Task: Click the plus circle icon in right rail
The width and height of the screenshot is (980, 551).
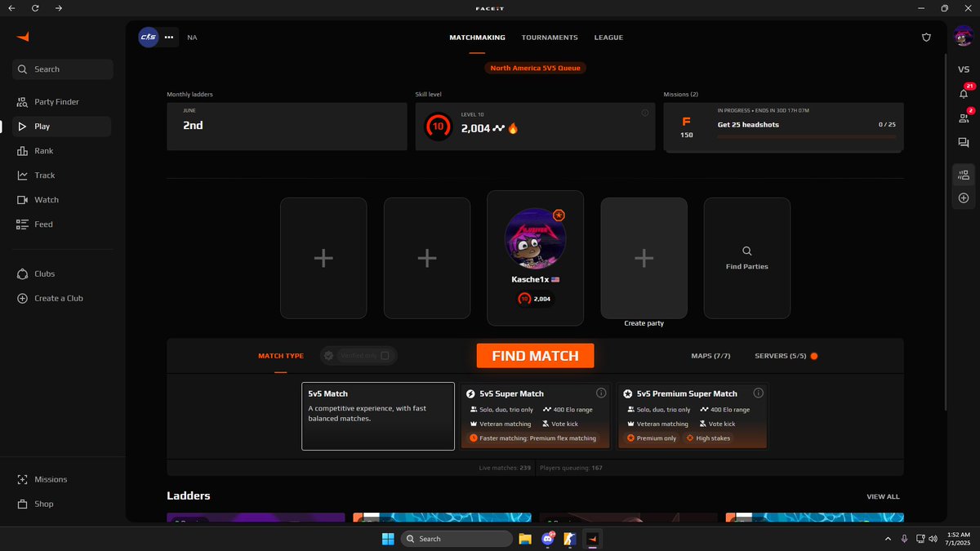Action: (x=964, y=198)
